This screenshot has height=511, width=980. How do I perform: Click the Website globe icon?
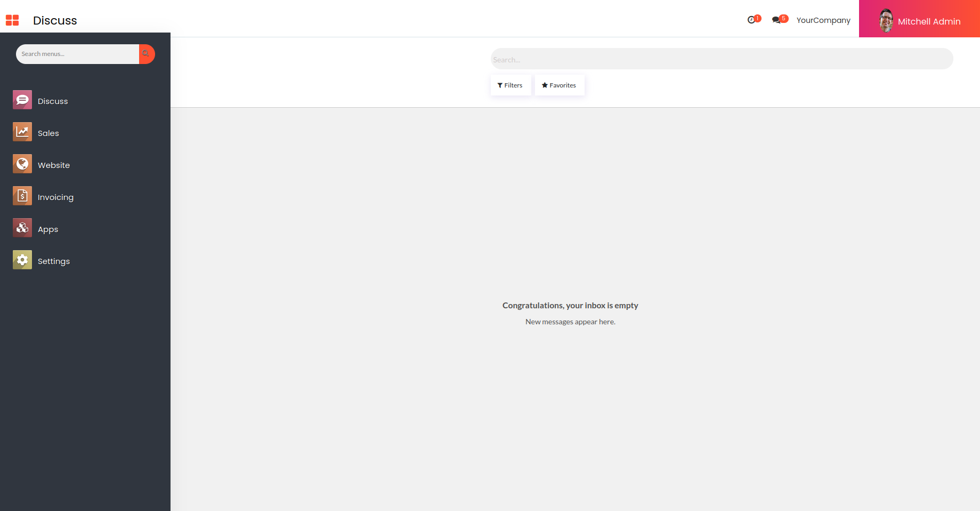pyautogui.click(x=22, y=164)
